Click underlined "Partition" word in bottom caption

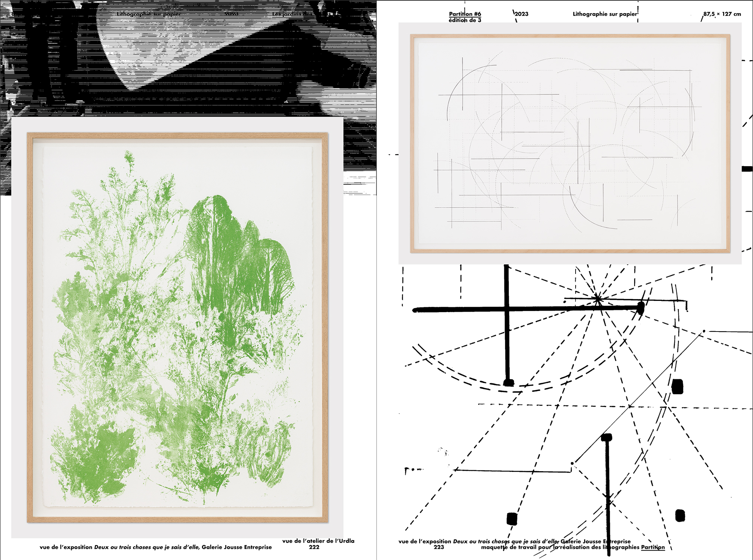coord(653,548)
